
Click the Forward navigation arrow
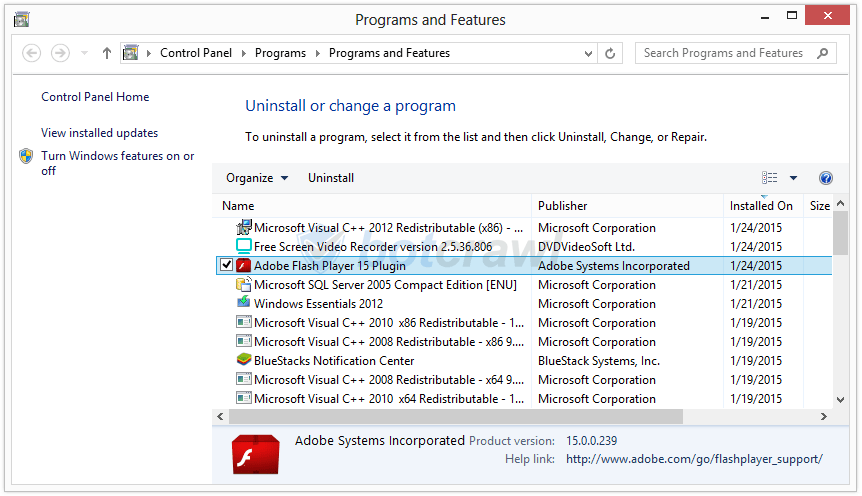pos(60,53)
